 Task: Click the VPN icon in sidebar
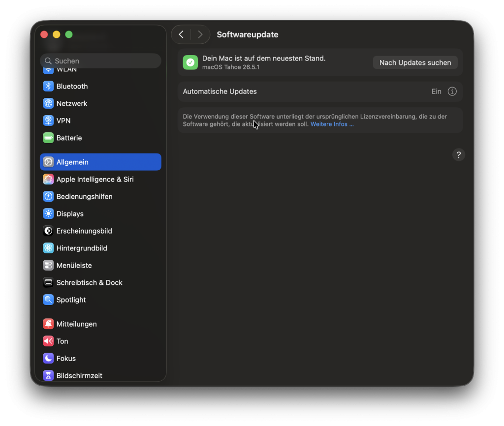48,121
